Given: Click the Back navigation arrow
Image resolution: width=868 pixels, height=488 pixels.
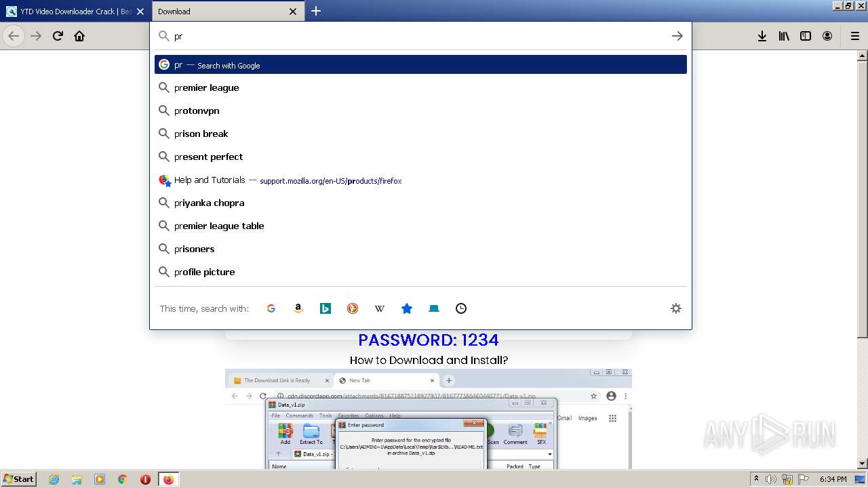Looking at the screenshot, I should coord(14,36).
